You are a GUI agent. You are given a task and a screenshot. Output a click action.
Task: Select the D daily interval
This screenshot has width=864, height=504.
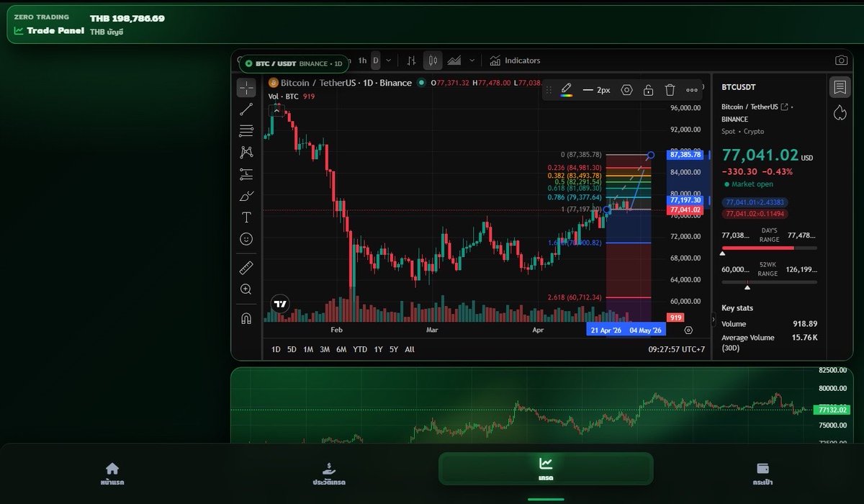coord(375,60)
